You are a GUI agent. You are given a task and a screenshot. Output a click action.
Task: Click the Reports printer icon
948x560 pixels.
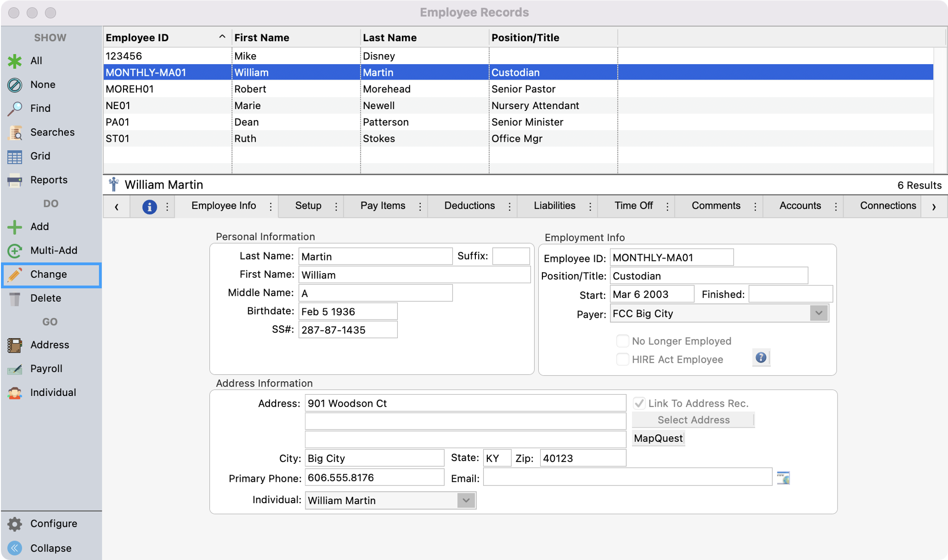tap(15, 180)
